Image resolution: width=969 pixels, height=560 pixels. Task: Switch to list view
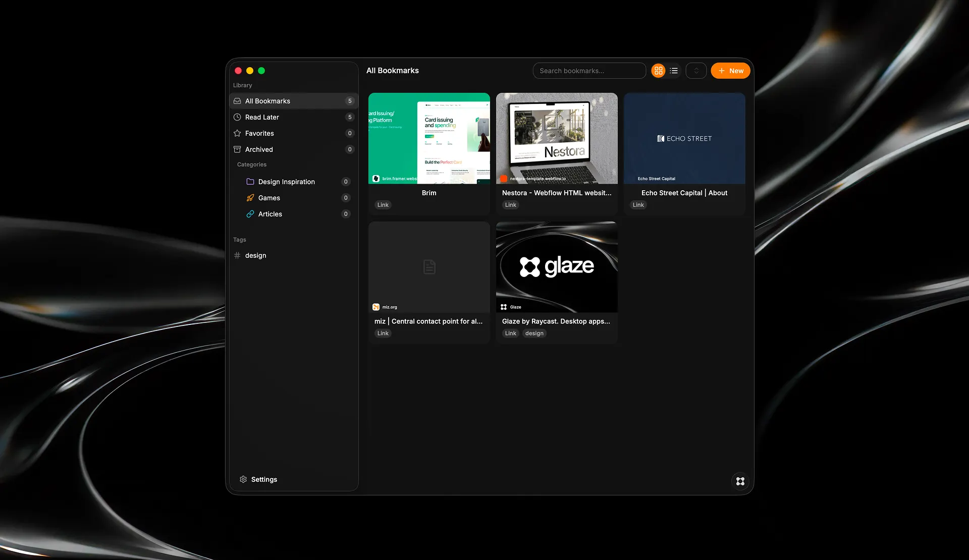[x=674, y=71]
